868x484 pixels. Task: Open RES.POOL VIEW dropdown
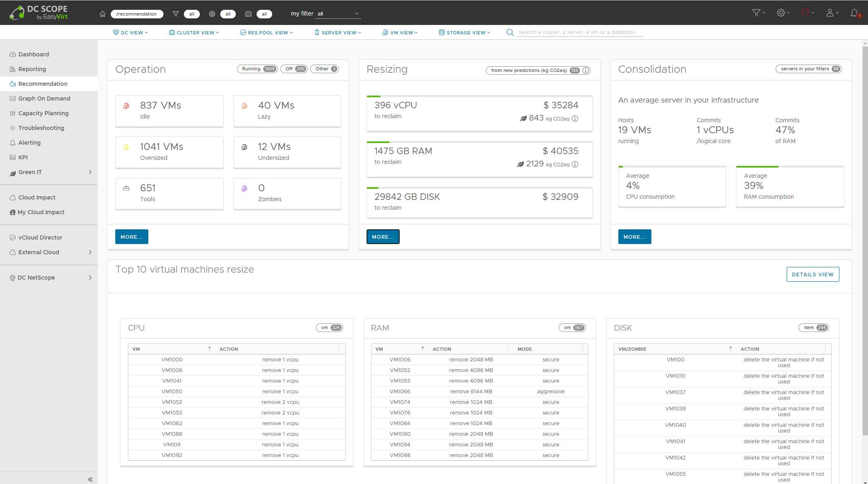coord(266,32)
